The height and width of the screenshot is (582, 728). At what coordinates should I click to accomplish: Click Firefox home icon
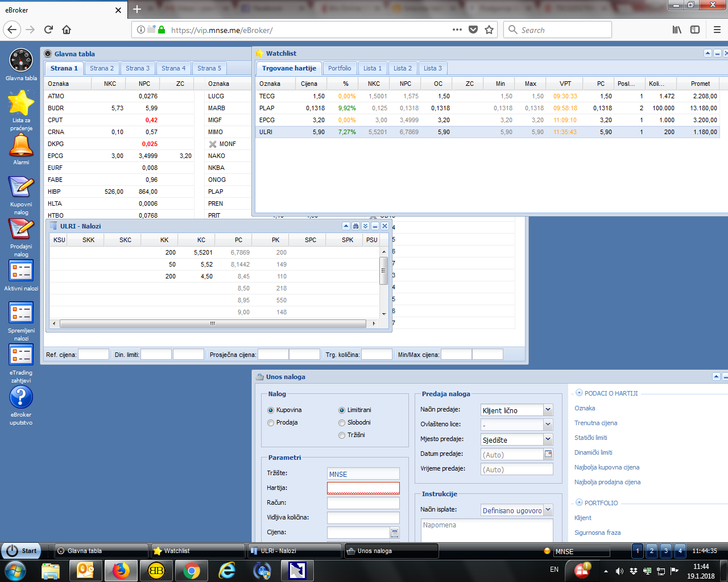(67, 30)
